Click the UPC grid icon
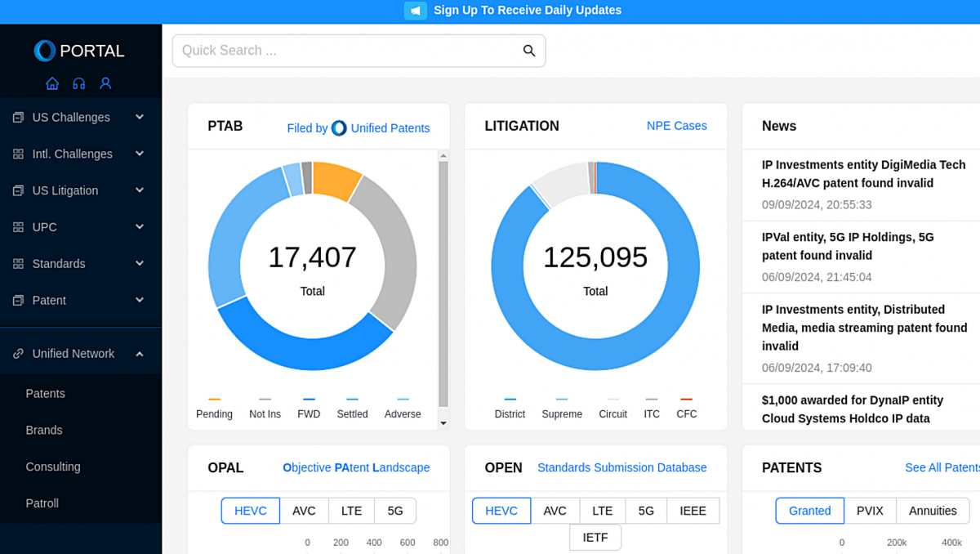980x554 pixels. (x=18, y=227)
